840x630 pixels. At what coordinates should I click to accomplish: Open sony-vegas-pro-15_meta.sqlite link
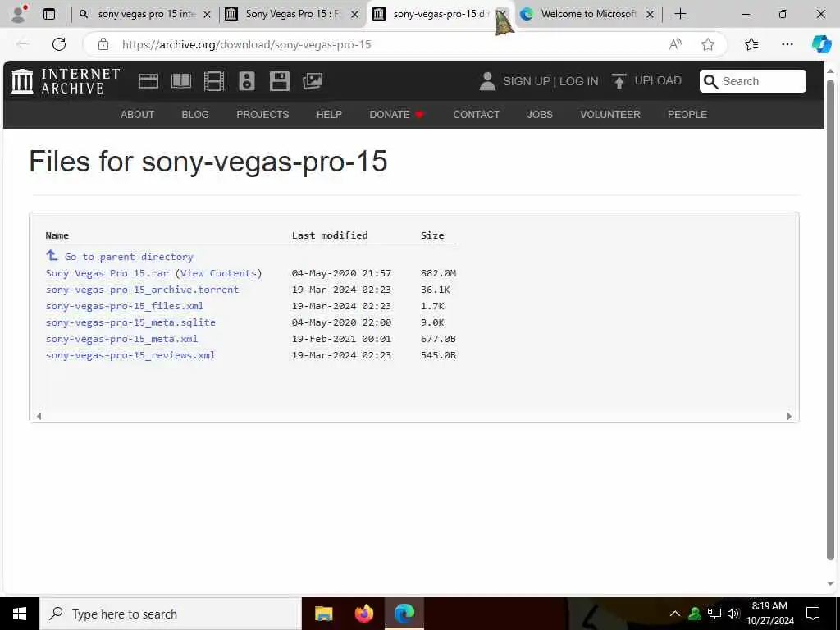tap(130, 322)
